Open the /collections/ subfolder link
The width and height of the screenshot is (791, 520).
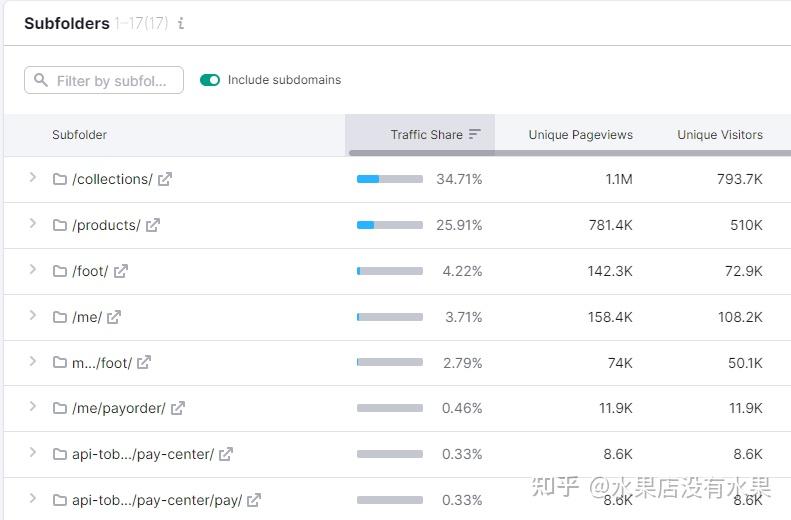pos(112,179)
